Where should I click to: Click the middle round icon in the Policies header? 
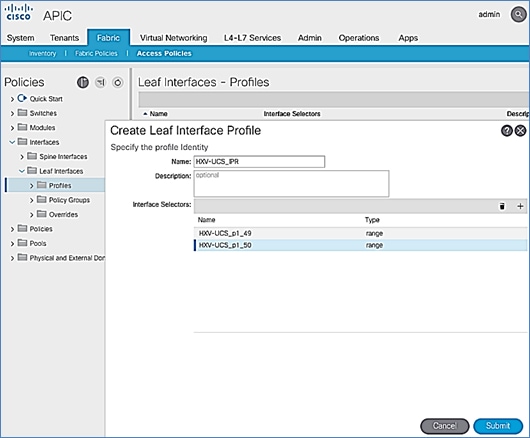[x=100, y=82]
